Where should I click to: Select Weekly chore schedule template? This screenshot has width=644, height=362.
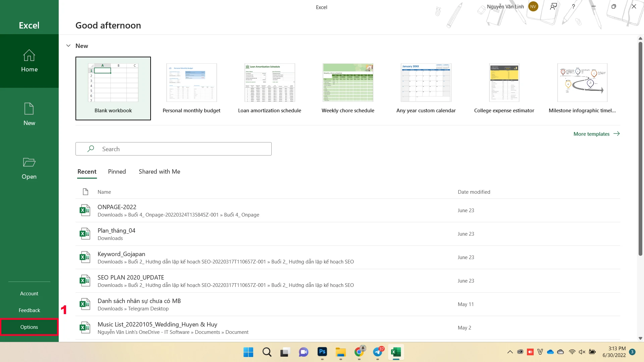pos(348,88)
